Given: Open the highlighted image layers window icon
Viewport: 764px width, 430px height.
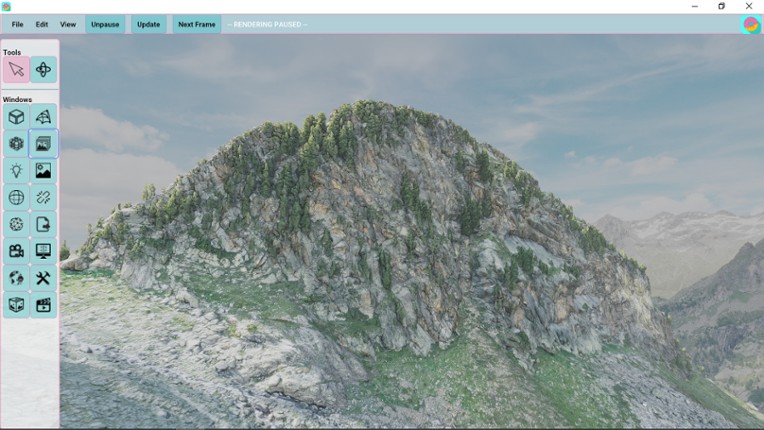Looking at the screenshot, I should pyautogui.click(x=43, y=144).
